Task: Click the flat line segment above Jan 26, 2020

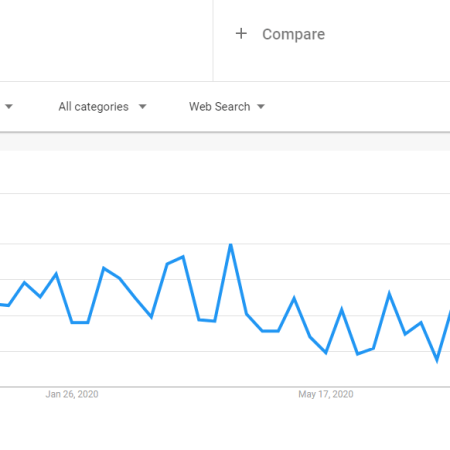Action: click(80, 322)
